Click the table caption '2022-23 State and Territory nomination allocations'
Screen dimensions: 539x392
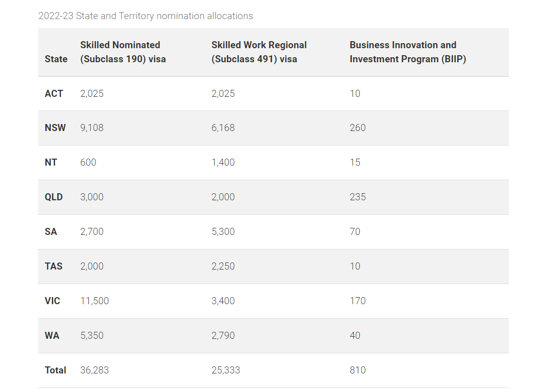tap(146, 16)
